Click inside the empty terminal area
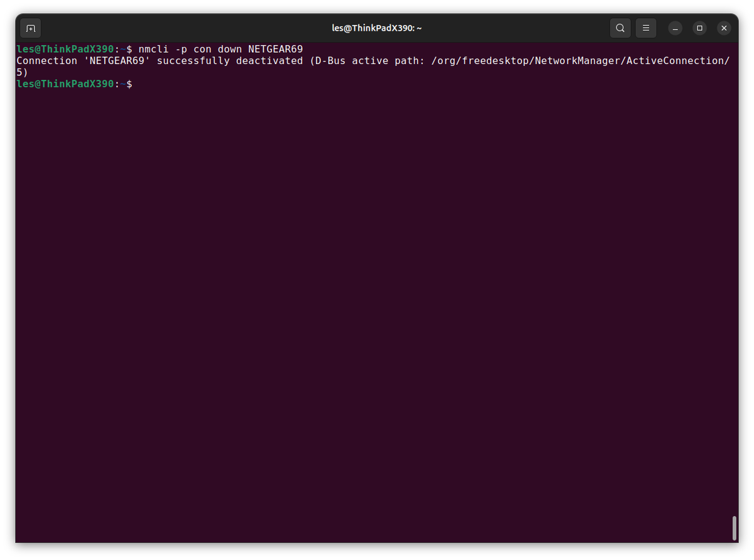This screenshot has width=754, height=560. (x=377, y=283)
